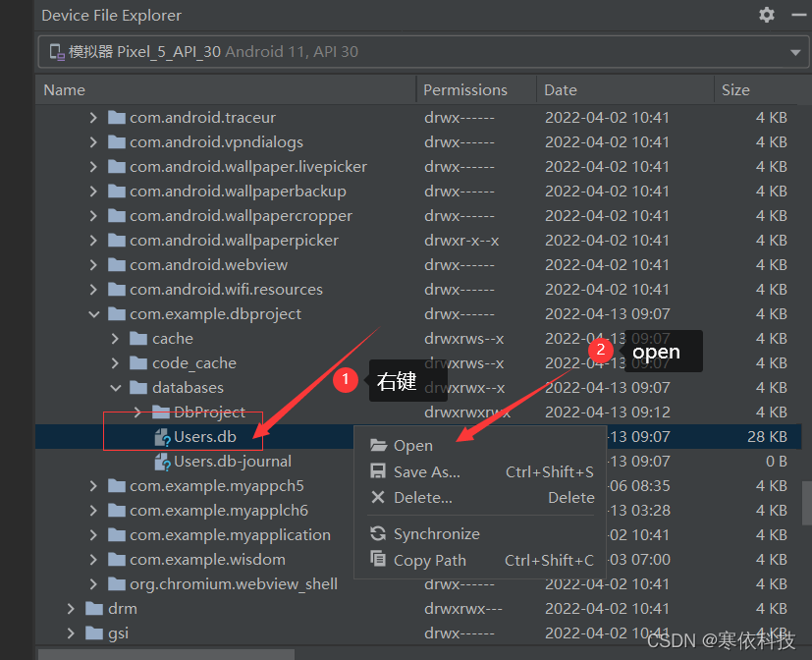Click the 28 KB size of Users.db
Image resolution: width=812 pixels, height=660 pixels.
[x=767, y=437]
